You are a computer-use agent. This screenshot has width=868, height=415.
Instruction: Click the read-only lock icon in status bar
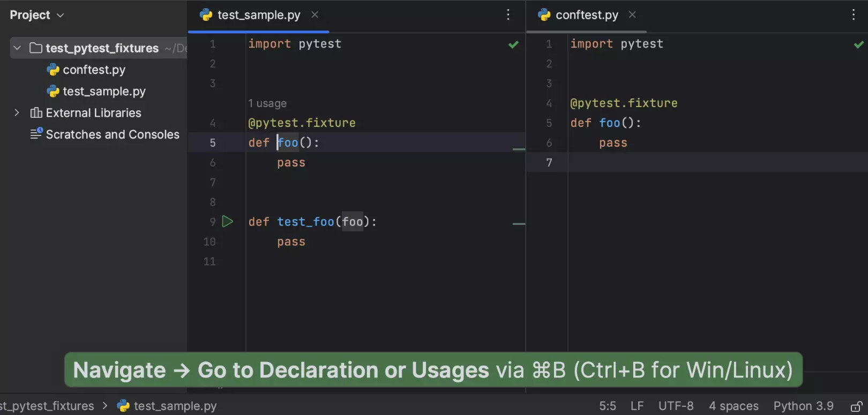pos(856,406)
